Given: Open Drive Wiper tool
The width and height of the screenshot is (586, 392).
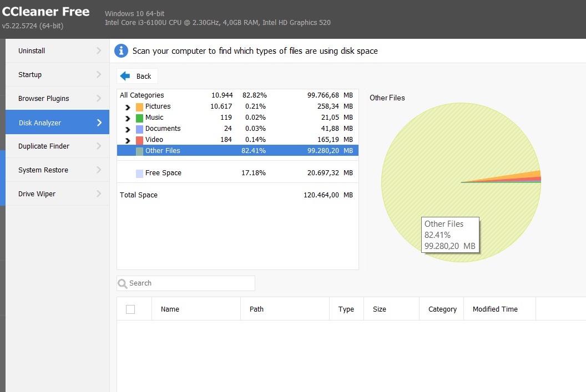Looking at the screenshot, I should 58,194.
